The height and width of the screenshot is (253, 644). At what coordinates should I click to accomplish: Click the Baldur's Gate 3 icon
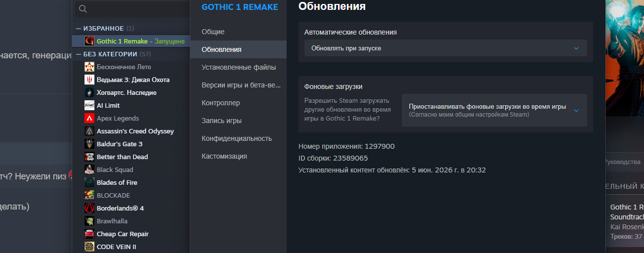point(89,144)
